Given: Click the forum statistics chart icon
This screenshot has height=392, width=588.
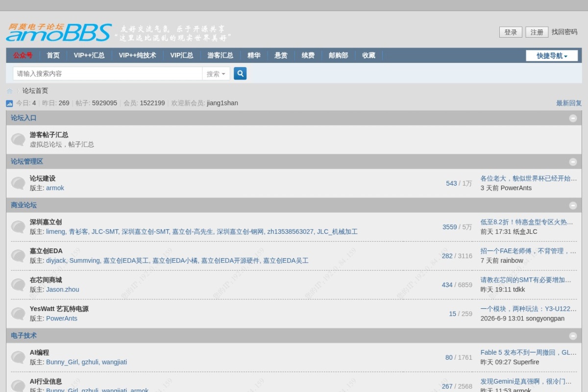Looking at the screenshot, I should tap(9, 103).
